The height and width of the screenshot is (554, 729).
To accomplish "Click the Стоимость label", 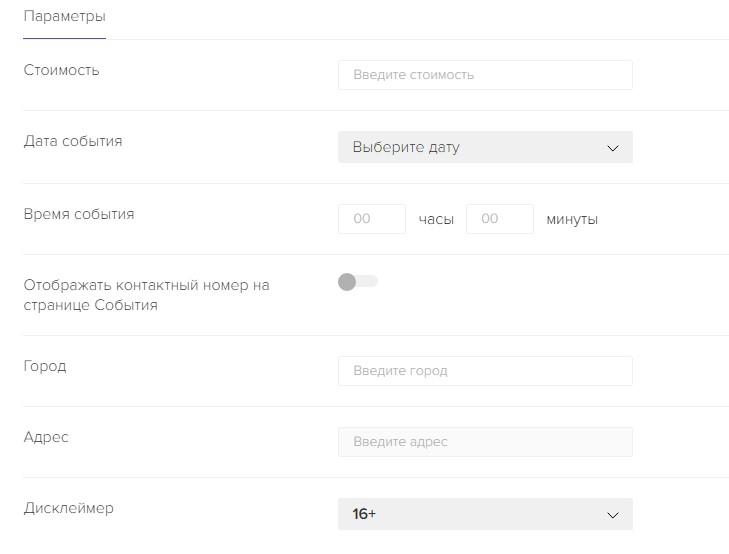I will coord(62,70).
